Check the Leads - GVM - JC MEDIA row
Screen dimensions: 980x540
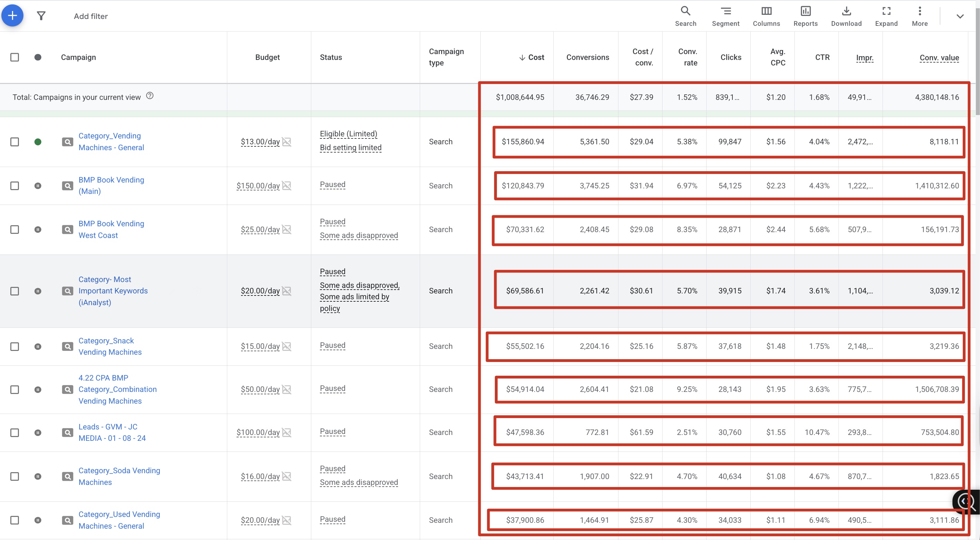pyautogui.click(x=14, y=432)
